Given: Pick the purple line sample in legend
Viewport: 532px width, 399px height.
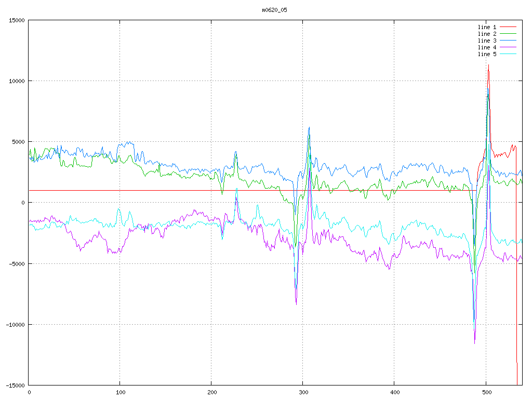Looking at the screenshot, I should 508,47.
